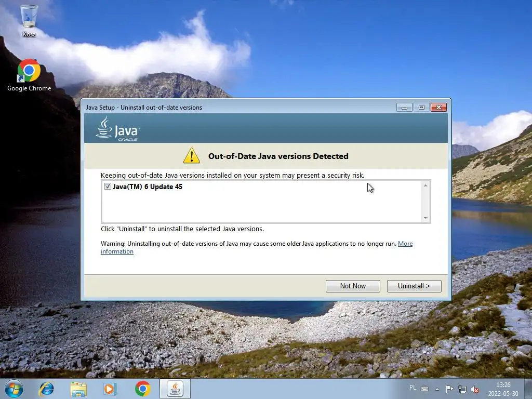This screenshot has width=532, height=399.
Task: Show hidden tray icons arrow
Action: click(x=437, y=389)
